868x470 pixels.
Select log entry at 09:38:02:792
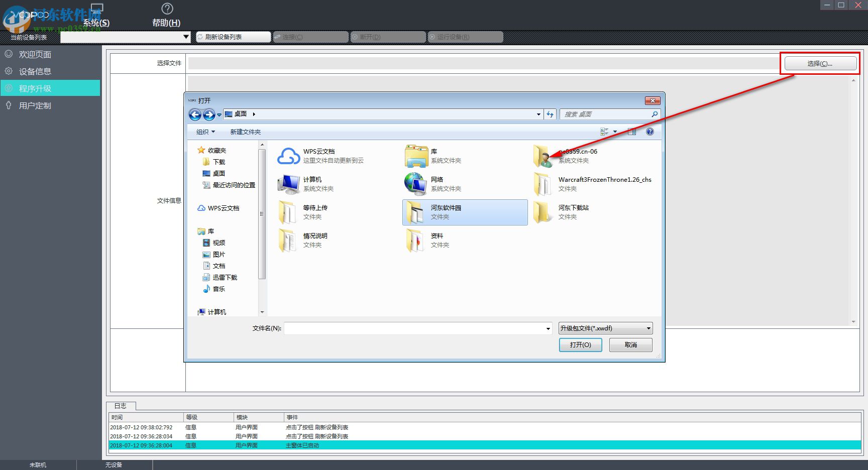pos(485,427)
